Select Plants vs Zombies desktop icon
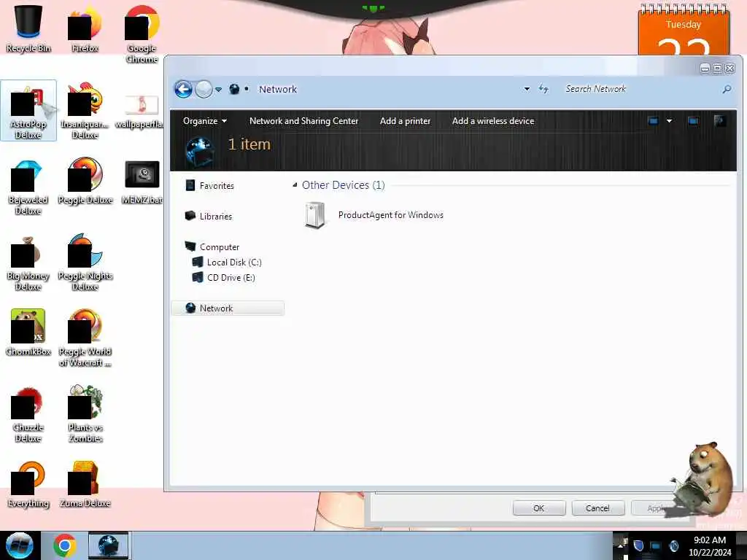Screen dimensions: 747x560 pyautogui.click(x=85, y=414)
